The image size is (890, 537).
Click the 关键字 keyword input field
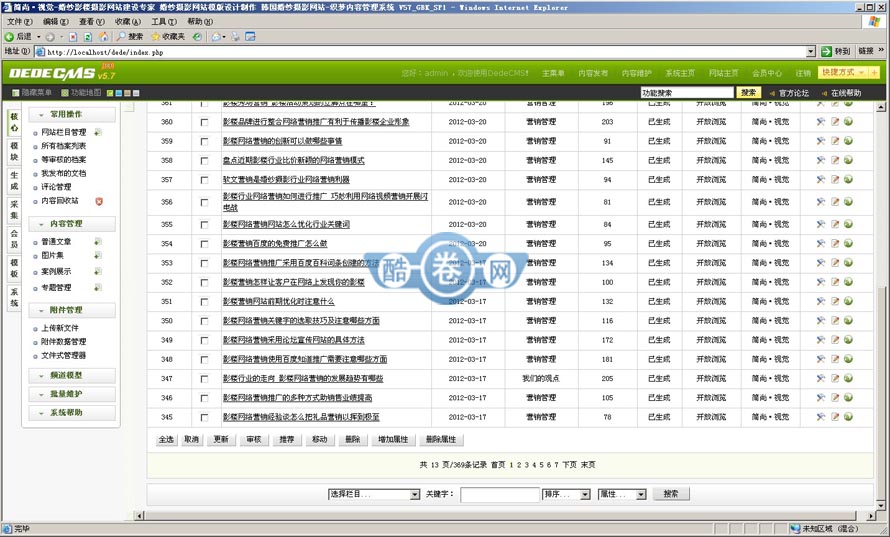pos(499,495)
